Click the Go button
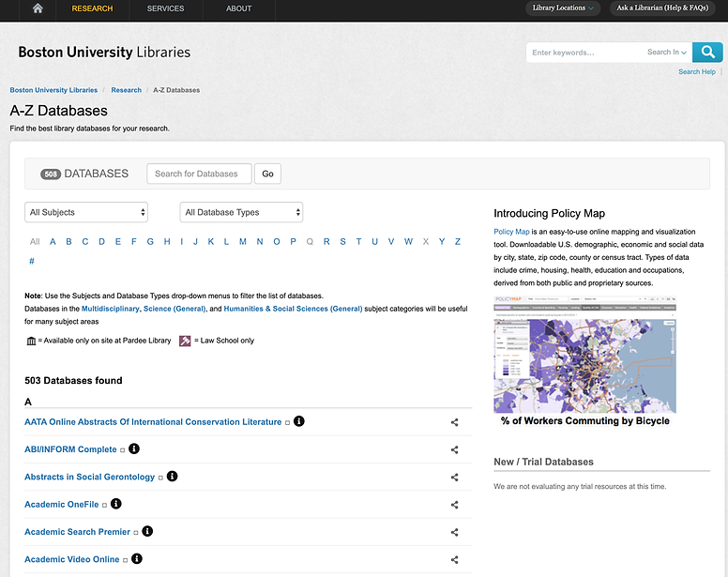 tap(267, 174)
